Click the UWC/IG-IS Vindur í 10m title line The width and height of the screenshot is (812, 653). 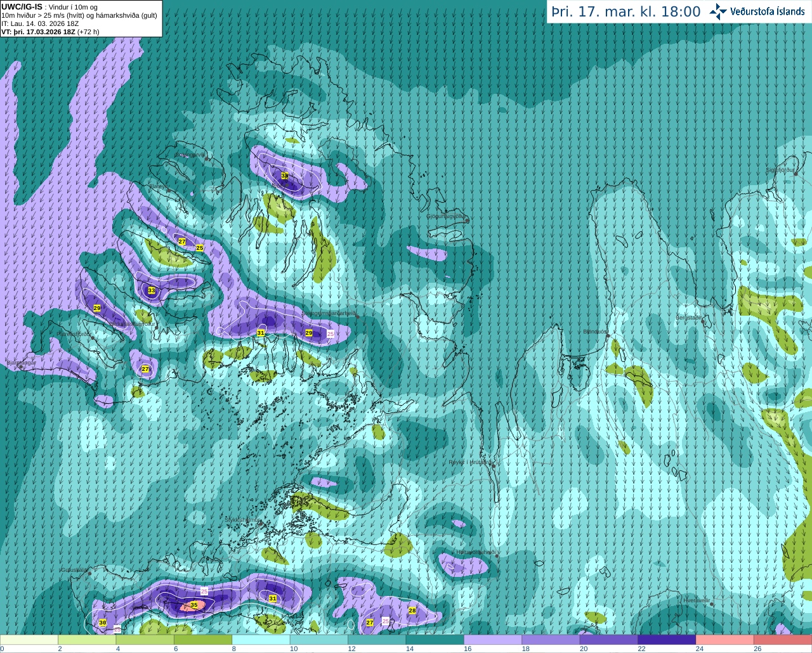coord(49,7)
